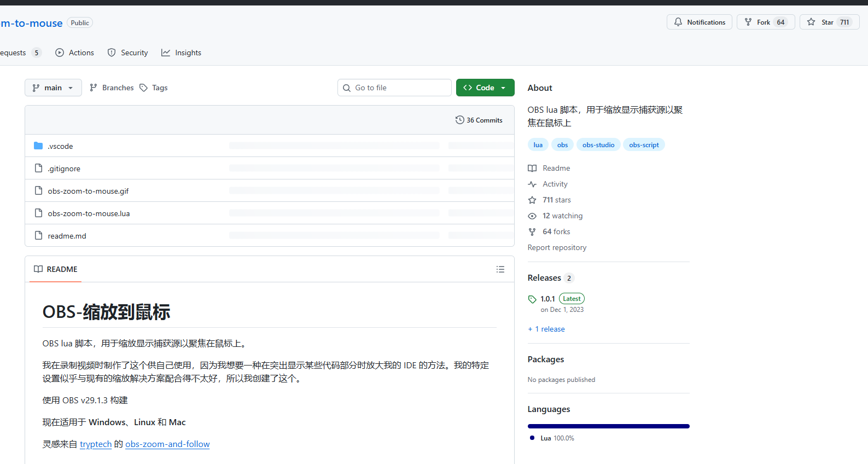The width and height of the screenshot is (868, 464).
Task: Select the README tab
Action: [56, 269]
